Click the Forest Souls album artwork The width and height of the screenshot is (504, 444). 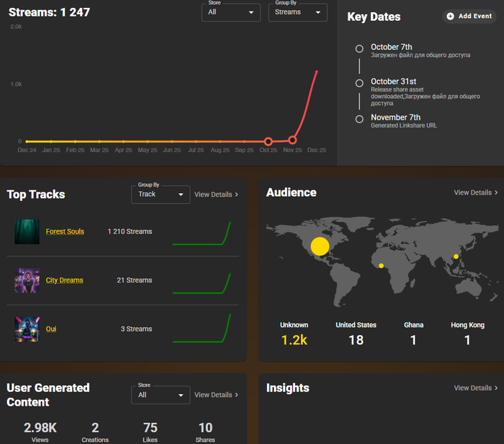click(x=27, y=231)
